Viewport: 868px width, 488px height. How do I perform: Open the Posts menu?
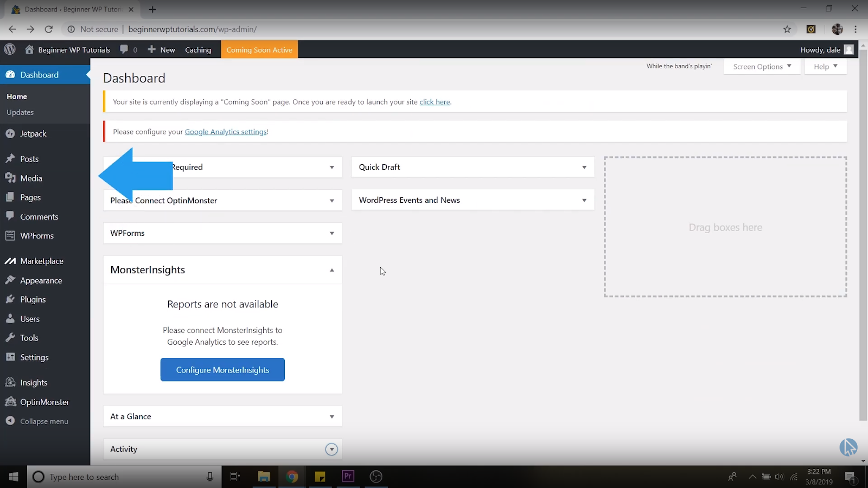[29, 159]
